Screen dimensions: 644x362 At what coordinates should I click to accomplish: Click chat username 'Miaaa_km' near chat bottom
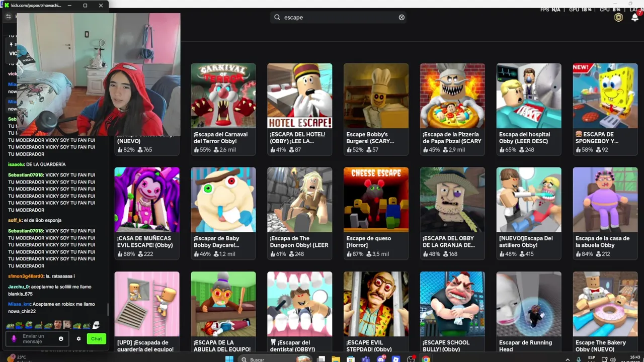pyautogui.click(x=19, y=304)
